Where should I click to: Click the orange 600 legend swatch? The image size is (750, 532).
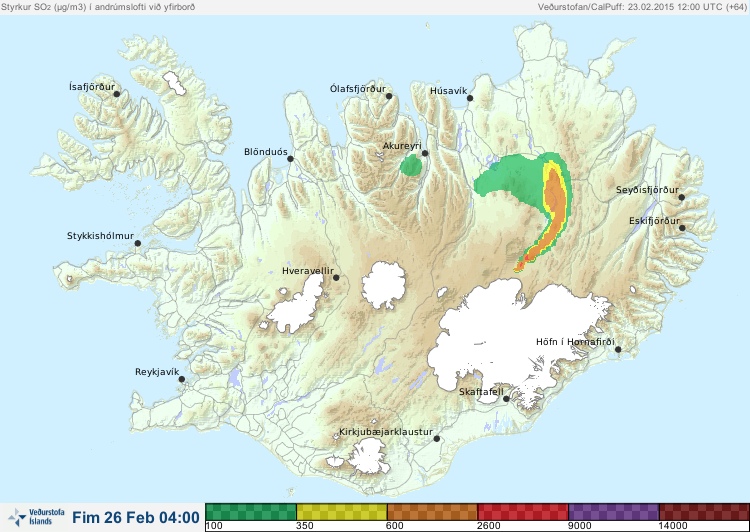[432, 512]
